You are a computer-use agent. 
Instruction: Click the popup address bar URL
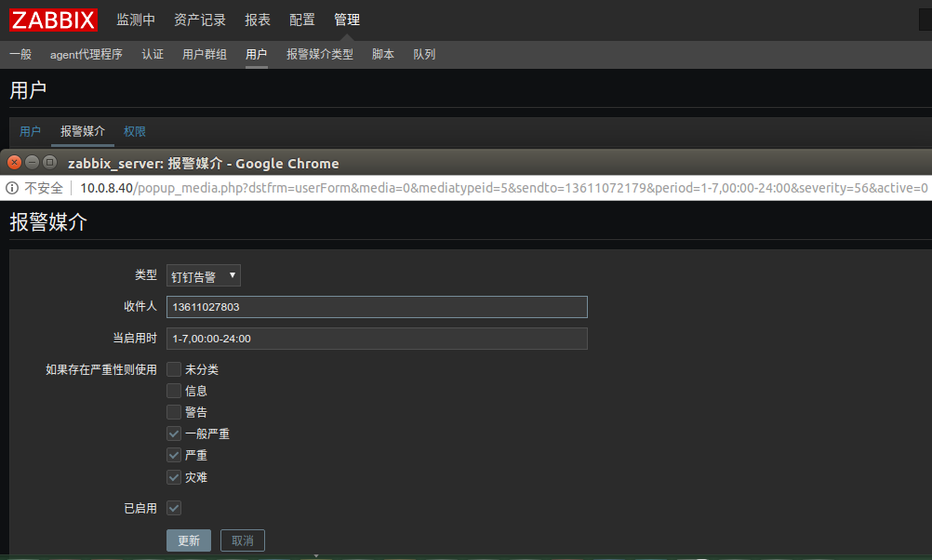click(504, 188)
